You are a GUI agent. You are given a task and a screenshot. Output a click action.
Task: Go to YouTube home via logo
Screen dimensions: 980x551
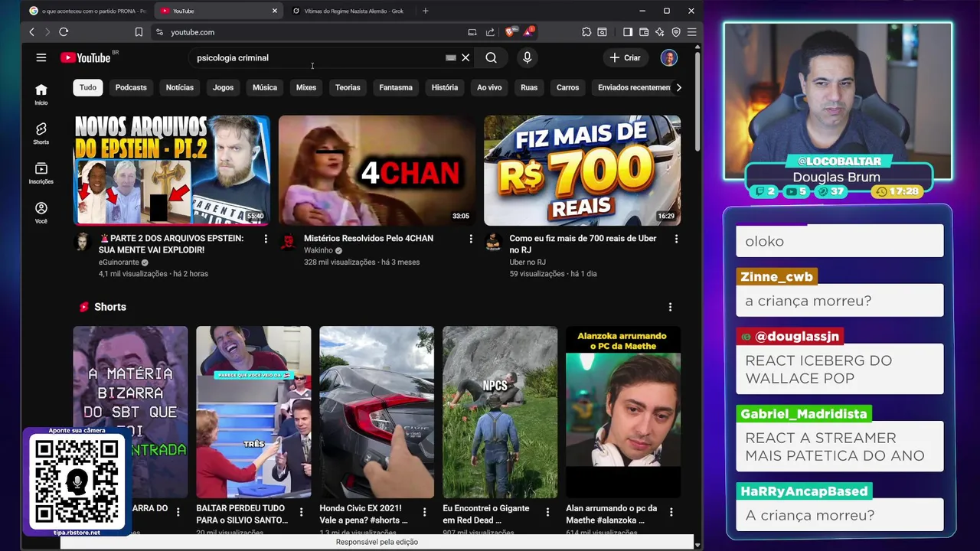(x=86, y=57)
